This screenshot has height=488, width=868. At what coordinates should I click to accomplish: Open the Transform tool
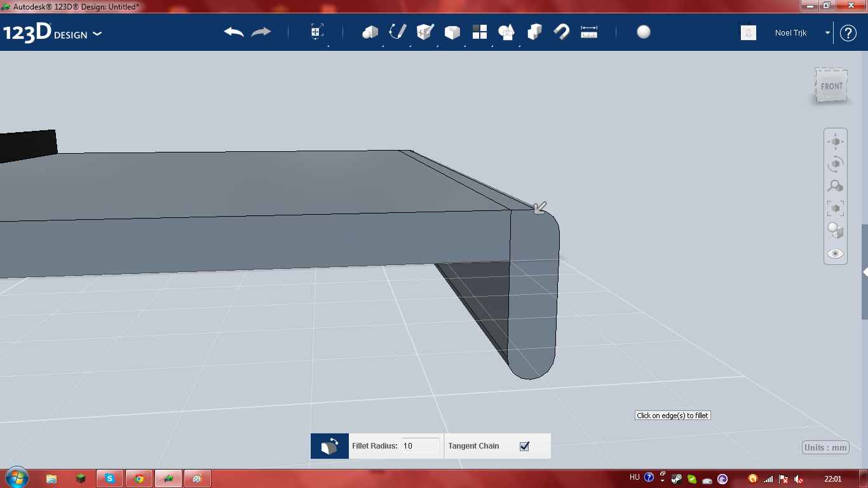point(317,32)
